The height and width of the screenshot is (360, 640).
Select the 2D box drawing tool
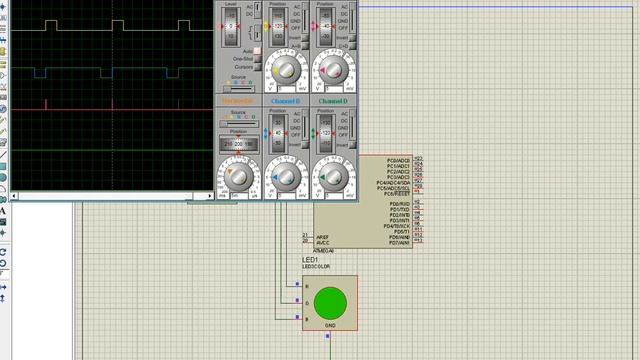coord(3,167)
